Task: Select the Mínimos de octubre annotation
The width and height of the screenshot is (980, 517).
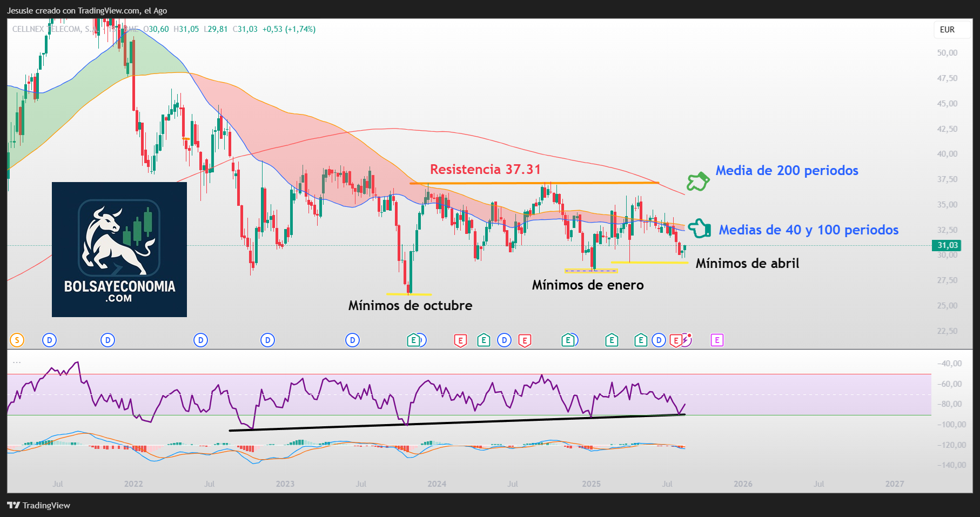Action: tap(410, 306)
